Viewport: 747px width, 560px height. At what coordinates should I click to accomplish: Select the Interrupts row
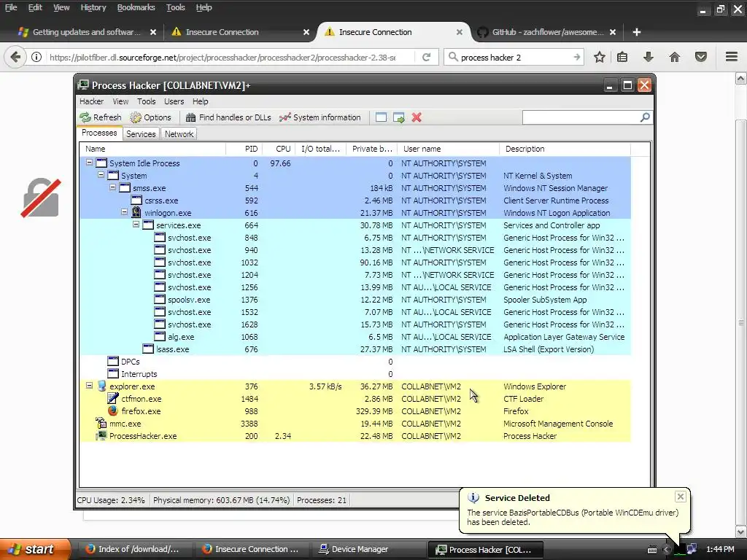coord(355,374)
